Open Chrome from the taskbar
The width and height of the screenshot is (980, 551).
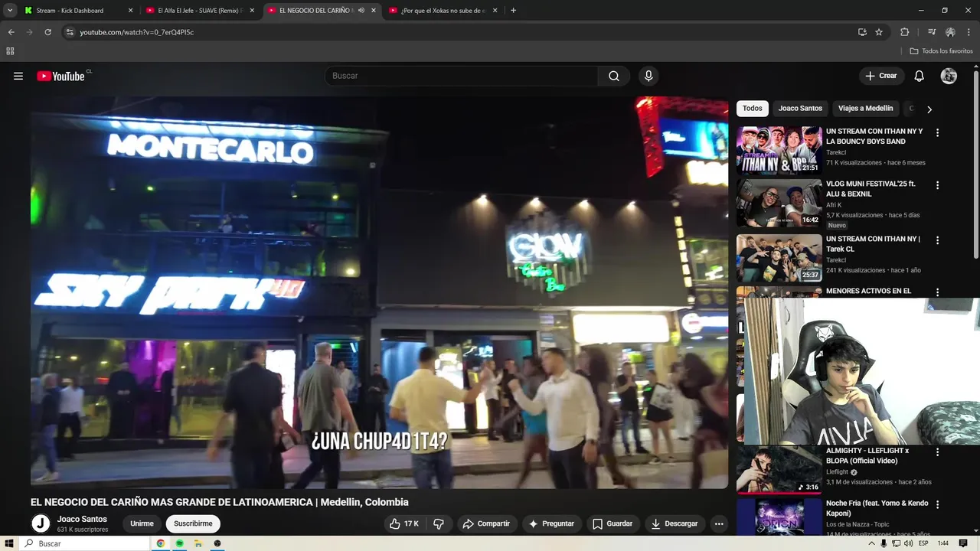coord(161,543)
